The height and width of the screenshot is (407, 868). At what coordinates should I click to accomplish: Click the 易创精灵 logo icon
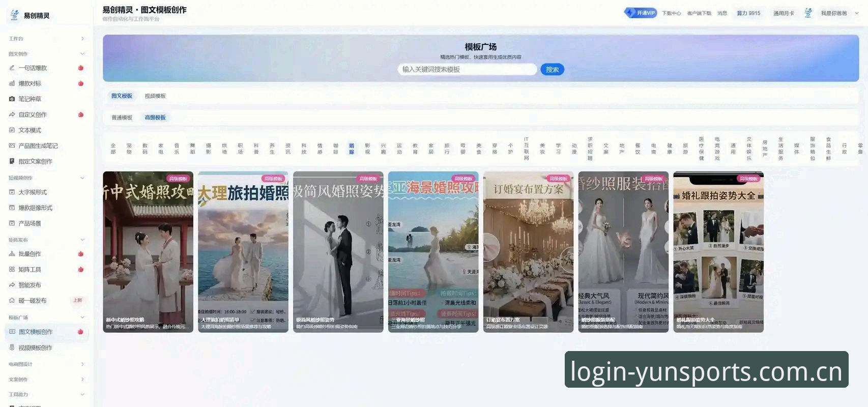[x=14, y=15]
